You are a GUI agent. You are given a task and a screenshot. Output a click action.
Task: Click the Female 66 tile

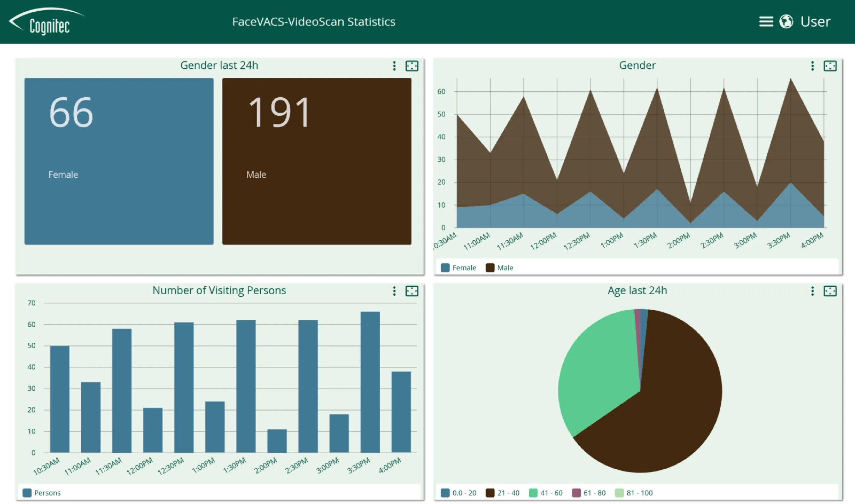point(119,161)
